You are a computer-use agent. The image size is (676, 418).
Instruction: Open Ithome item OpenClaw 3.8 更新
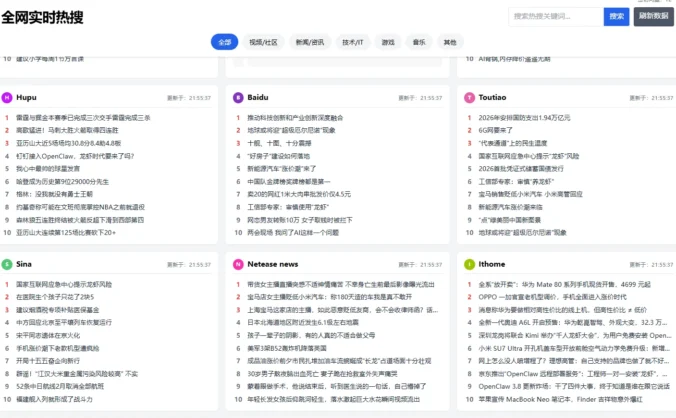(574, 386)
